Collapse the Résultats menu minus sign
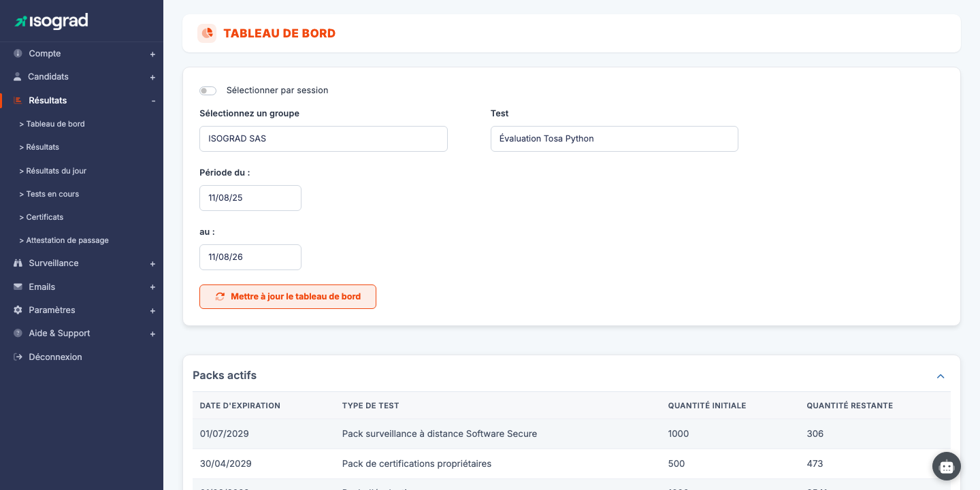The height and width of the screenshot is (490, 980). [x=153, y=101]
